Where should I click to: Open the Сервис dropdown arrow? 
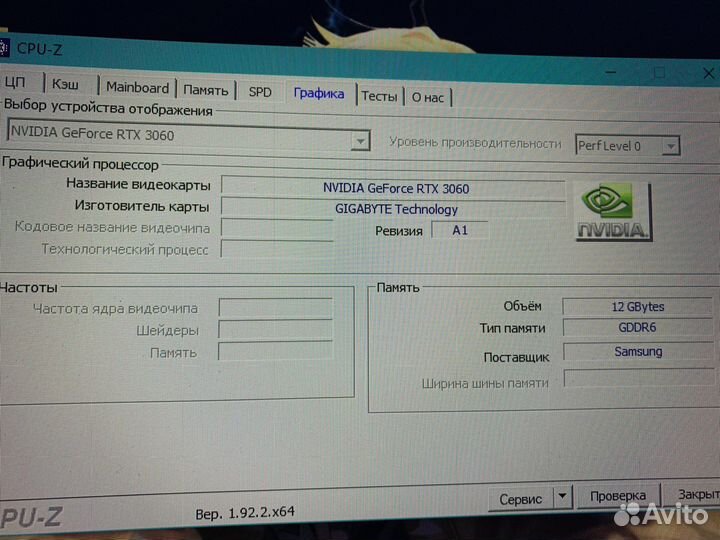563,497
